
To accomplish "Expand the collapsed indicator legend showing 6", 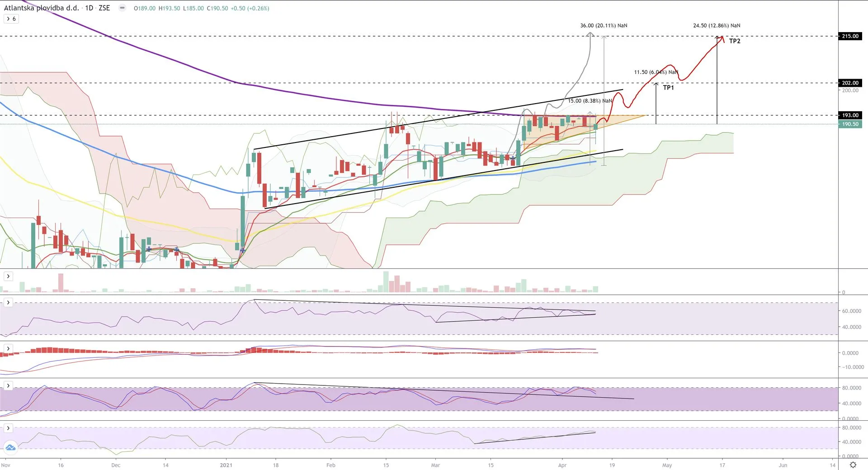I will point(11,19).
